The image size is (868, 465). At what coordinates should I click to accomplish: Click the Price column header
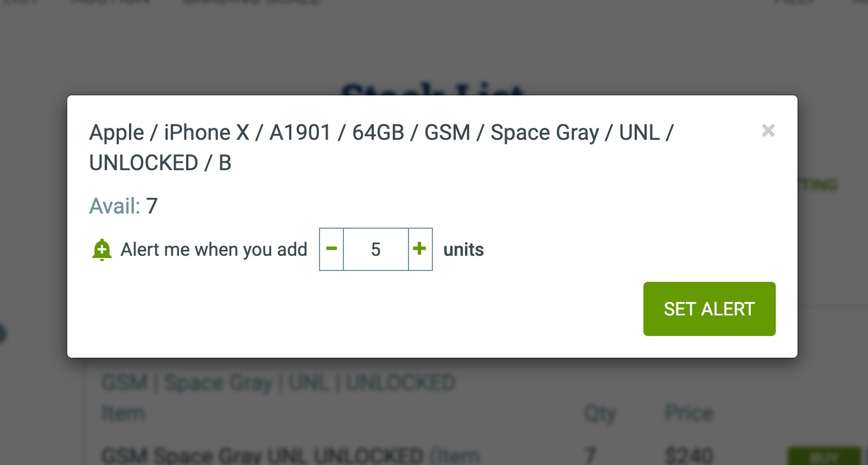(x=689, y=413)
